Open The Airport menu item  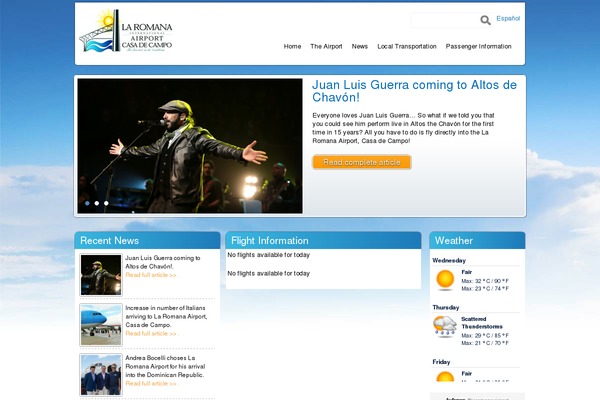pos(326,46)
